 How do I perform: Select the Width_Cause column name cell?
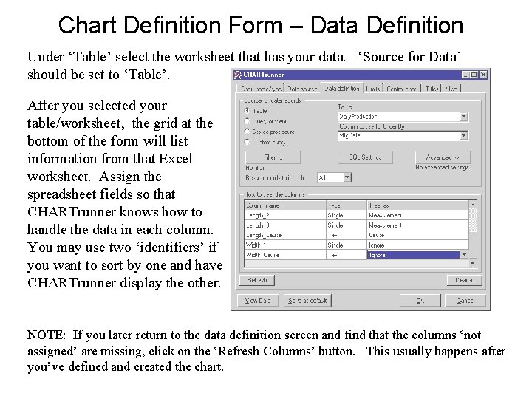(x=285, y=255)
